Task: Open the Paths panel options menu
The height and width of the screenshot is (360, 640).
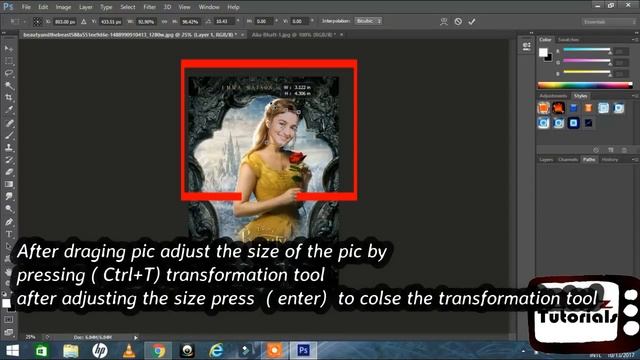Action: tap(635, 160)
